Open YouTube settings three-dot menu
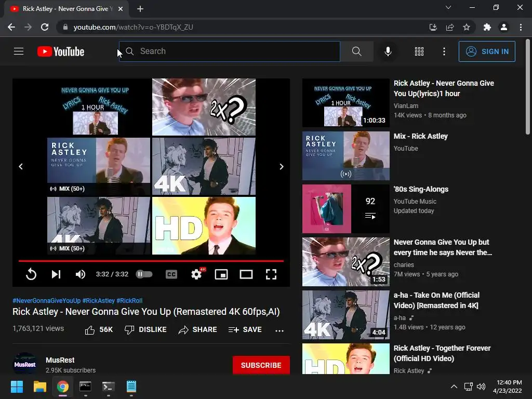This screenshot has height=399, width=532. [x=444, y=51]
